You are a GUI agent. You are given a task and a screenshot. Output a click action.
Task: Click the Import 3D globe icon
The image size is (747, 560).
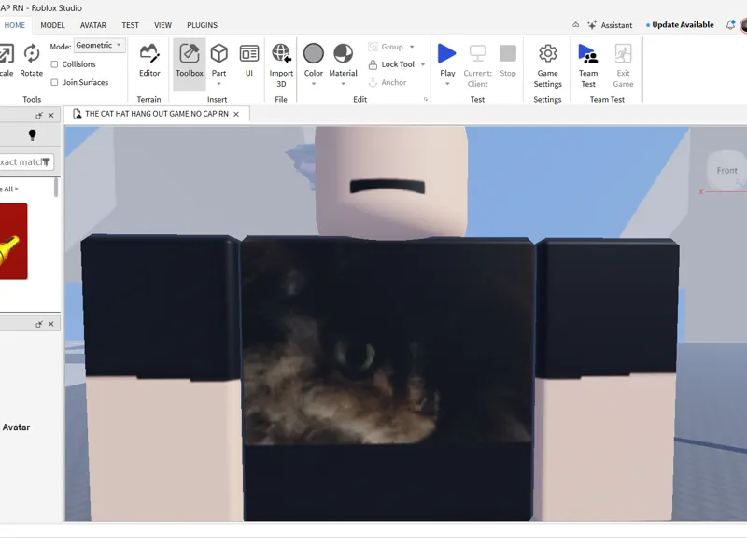click(x=281, y=53)
